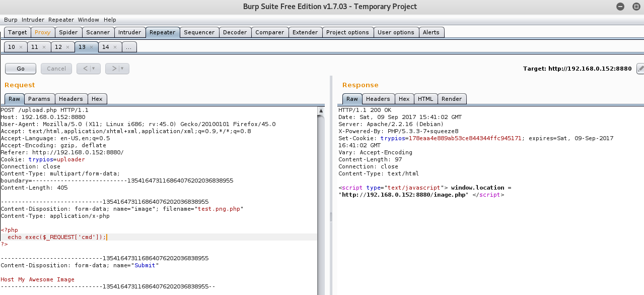Close Repeater tab 14
This screenshot has width=644, height=295.
click(115, 47)
